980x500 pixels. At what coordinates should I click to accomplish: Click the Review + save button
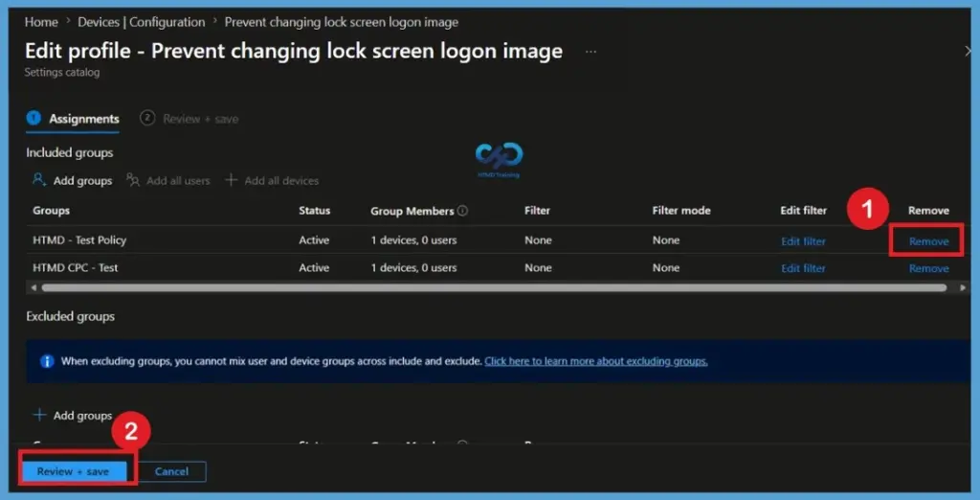point(73,471)
